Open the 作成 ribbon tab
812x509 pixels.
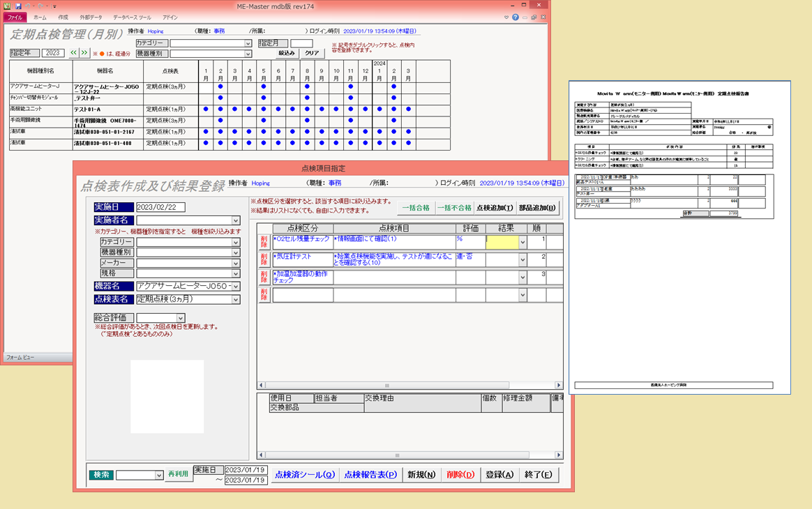click(x=63, y=17)
